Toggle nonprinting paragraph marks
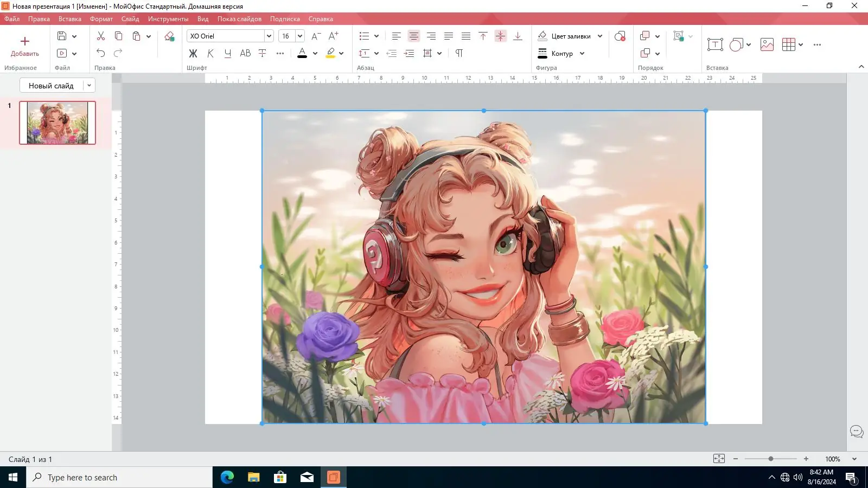The width and height of the screenshot is (868, 488). tap(459, 53)
